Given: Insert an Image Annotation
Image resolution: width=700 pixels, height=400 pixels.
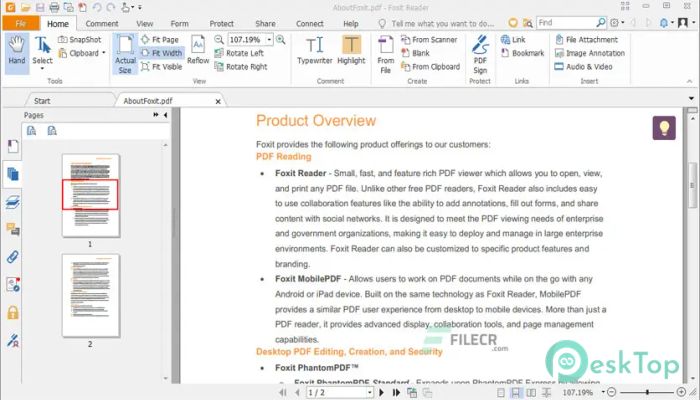Looking at the screenshot, I should click(589, 53).
